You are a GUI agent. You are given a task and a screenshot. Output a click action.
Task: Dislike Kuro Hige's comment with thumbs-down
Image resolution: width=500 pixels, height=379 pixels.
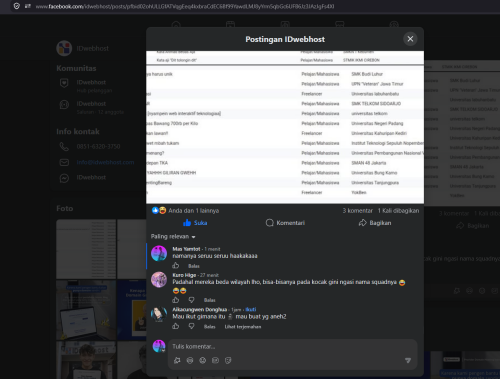click(x=191, y=300)
